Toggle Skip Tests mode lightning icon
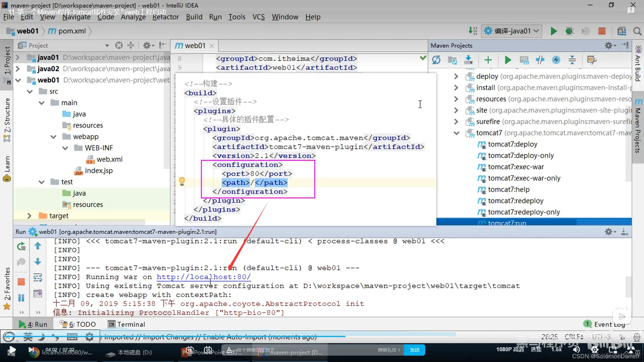The width and height of the screenshot is (644, 362). 556,60
